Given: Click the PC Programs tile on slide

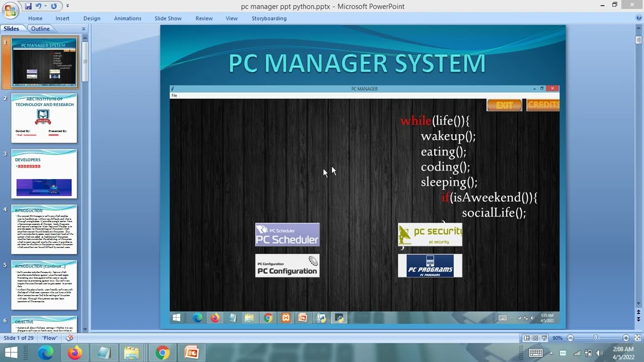Looking at the screenshot, I should click(430, 265).
